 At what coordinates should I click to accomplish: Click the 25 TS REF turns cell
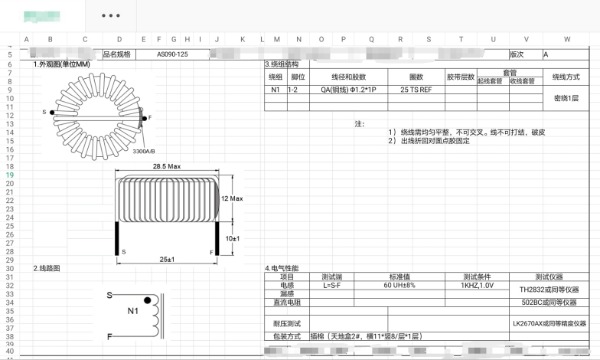416,90
